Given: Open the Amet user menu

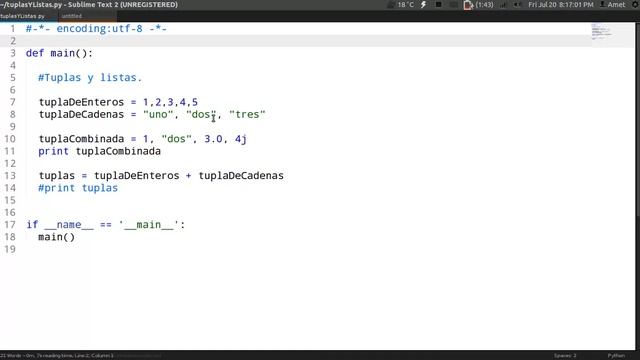Looking at the screenshot, I should click(x=612, y=4).
